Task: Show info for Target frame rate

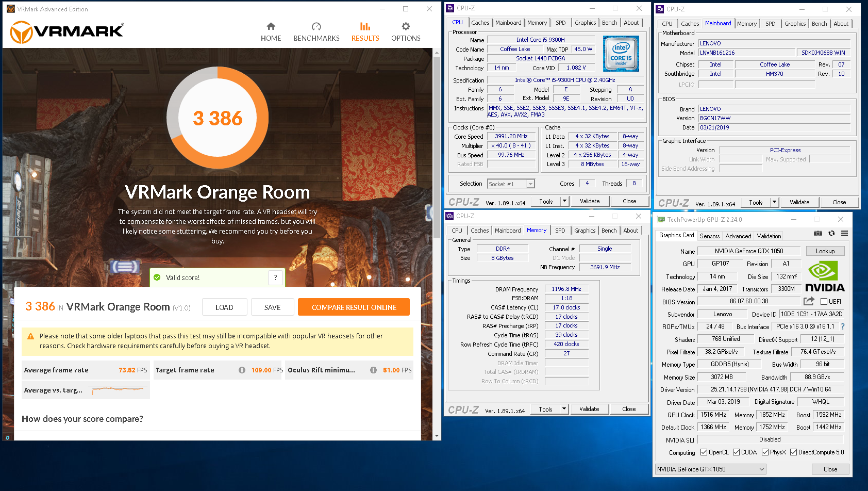Action: (x=242, y=370)
